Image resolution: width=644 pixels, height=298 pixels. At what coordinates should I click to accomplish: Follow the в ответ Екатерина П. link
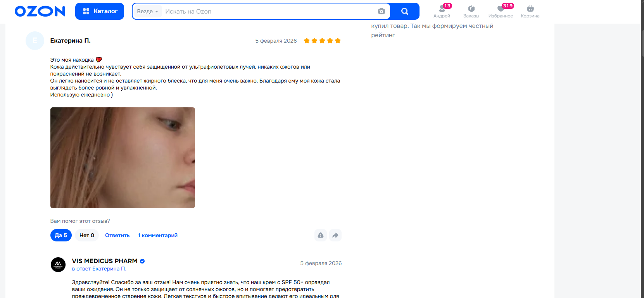point(99,269)
